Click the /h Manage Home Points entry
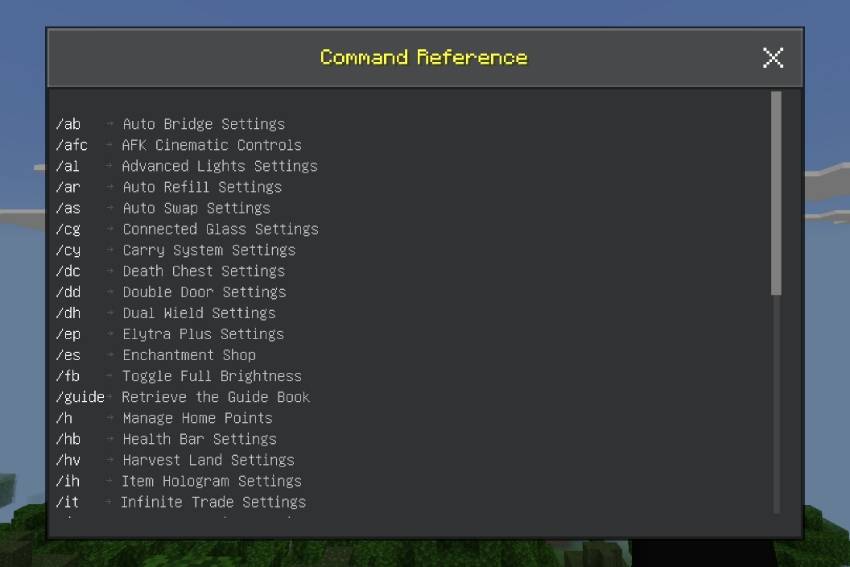 coord(164,418)
